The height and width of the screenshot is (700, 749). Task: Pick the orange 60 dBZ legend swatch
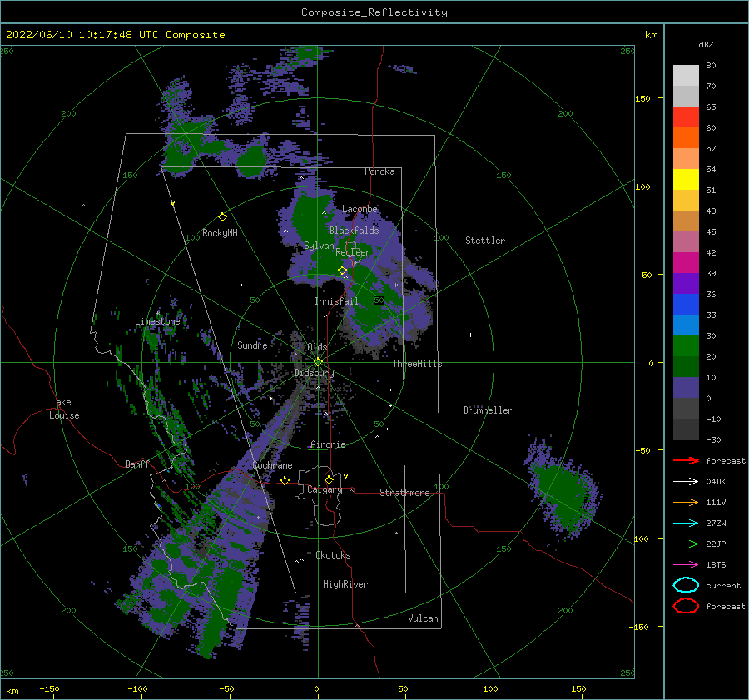point(686,137)
